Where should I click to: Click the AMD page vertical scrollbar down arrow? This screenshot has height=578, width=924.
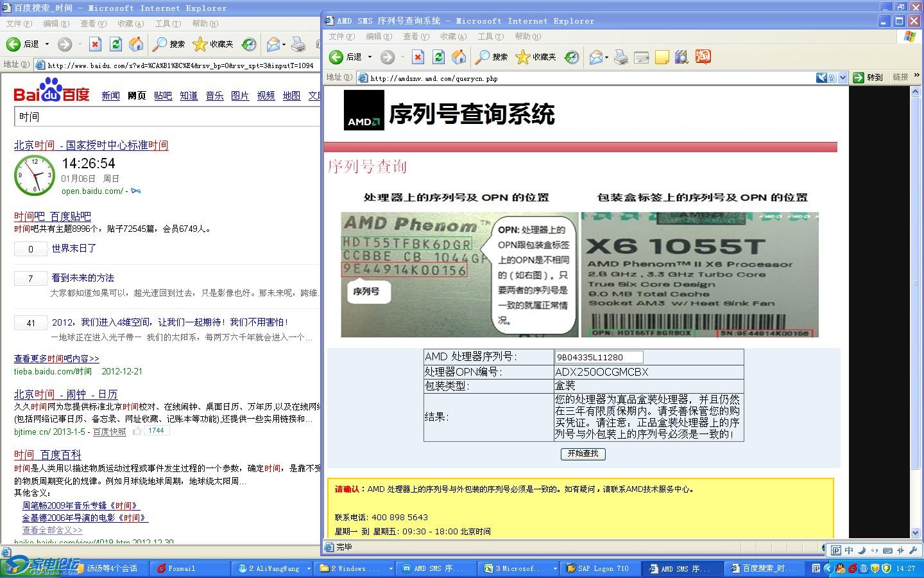pos(916,532)
